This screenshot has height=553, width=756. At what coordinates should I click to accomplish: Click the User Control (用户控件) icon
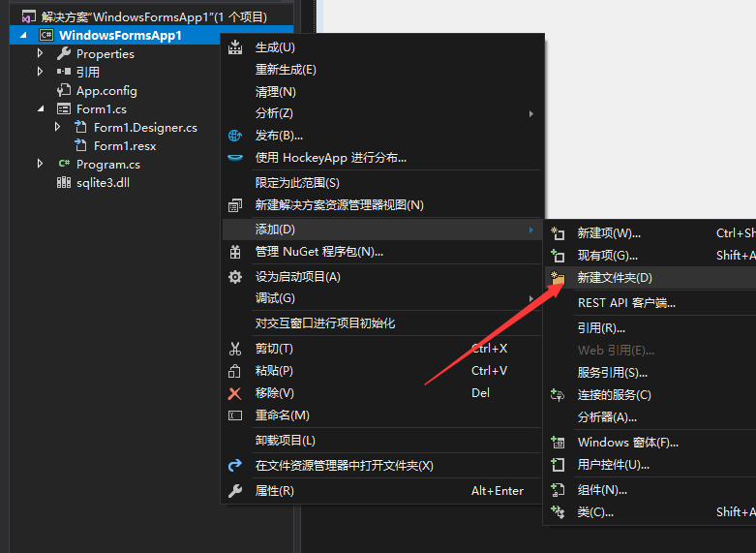click(558, 465)
